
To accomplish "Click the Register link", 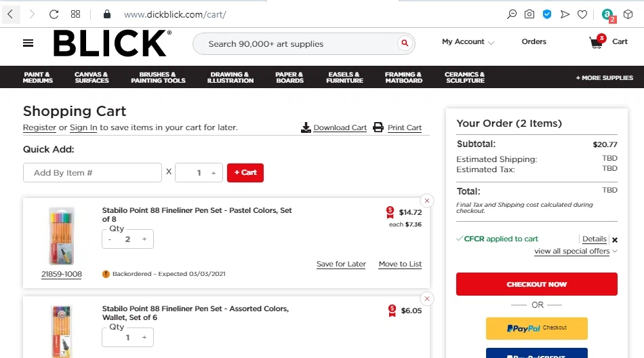I will tap(39, 127).
